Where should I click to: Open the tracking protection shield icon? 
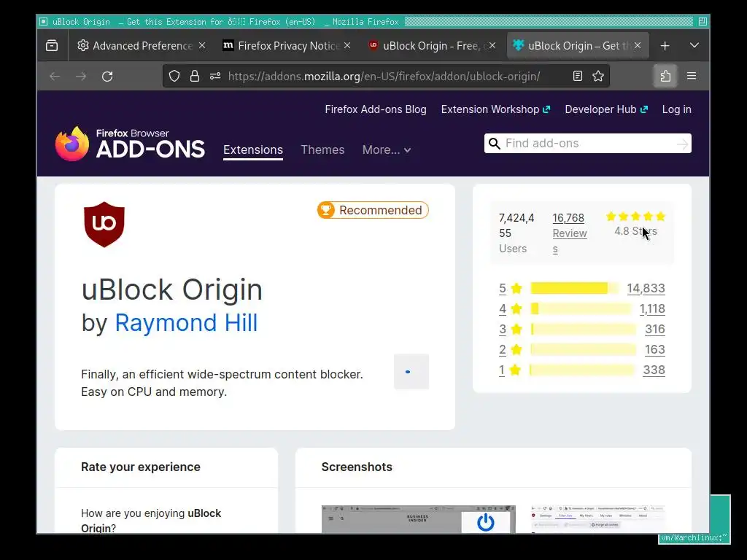[x=174, y=76]
